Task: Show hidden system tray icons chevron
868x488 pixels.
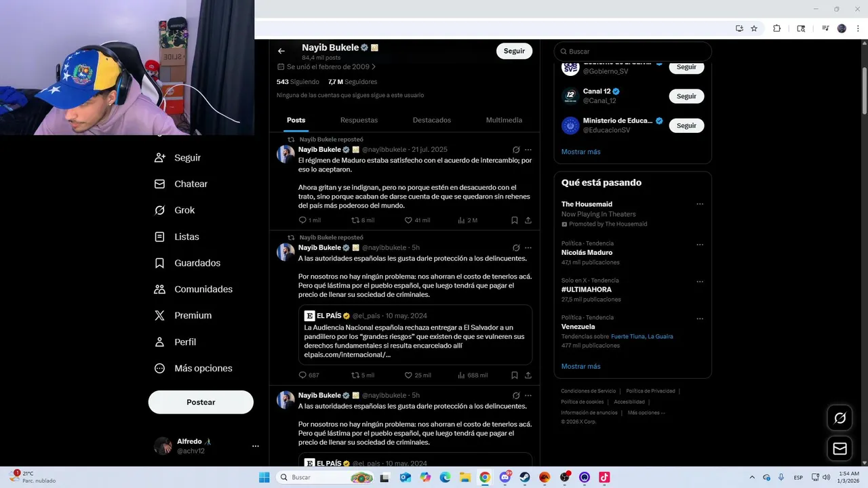Action: [751, 477]
